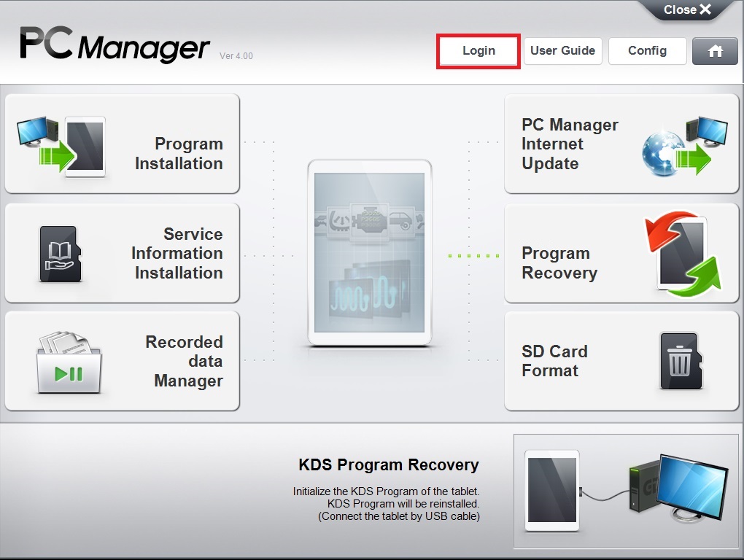
Task: Open the User Guide
Action: pyautogui.click(x=563, y=51)
